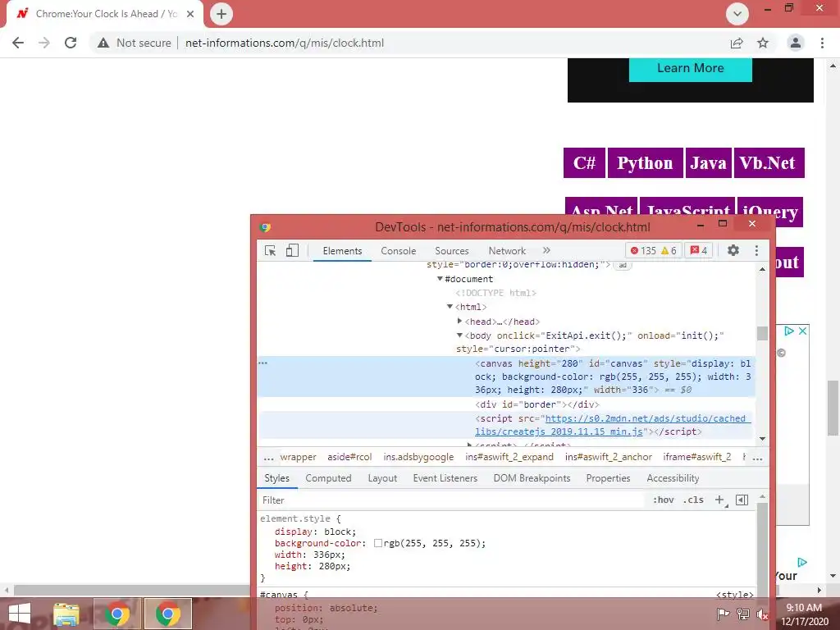Viewport: 840px width, 630px height.
Task: Switch to the Network panel
Action: click(x=507, y=251)
